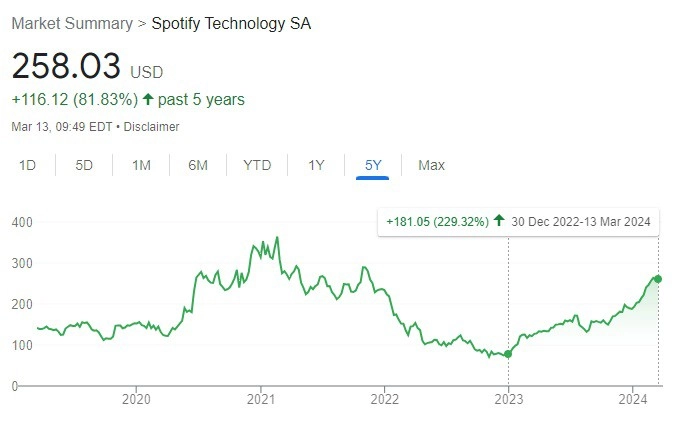Click the green up arrow next to past 5 years
The height and width of the screenshot is (422, 690).
click(149, 99)
